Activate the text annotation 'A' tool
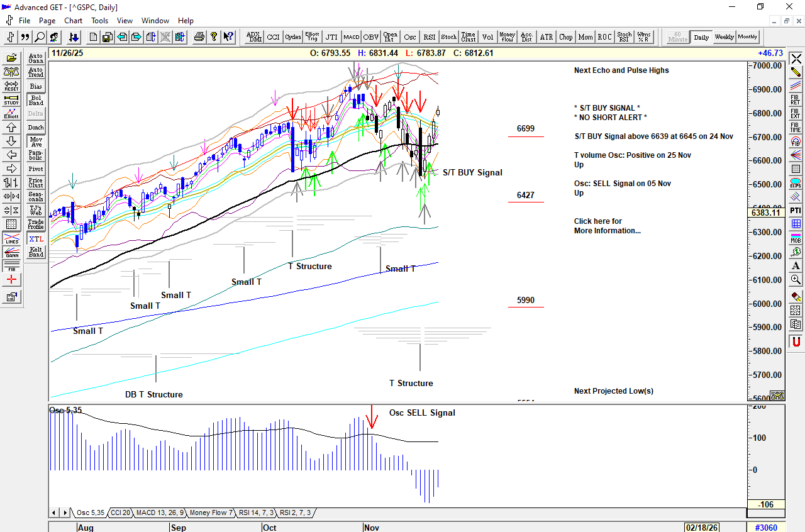This screenshot has width=805, height=532. coord(796,265)
